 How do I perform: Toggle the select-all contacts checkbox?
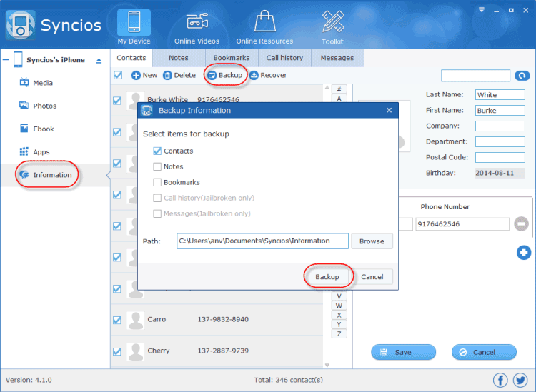pos(118,75)
